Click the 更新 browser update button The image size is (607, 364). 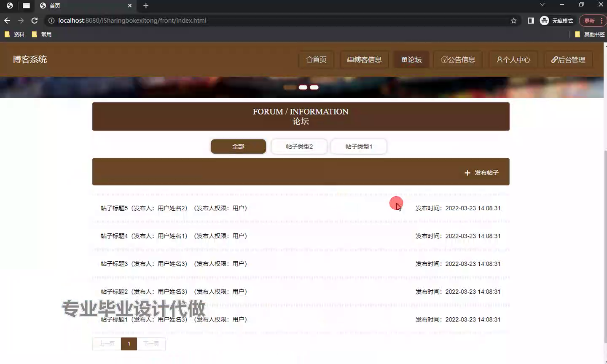(x=589, y=21)
